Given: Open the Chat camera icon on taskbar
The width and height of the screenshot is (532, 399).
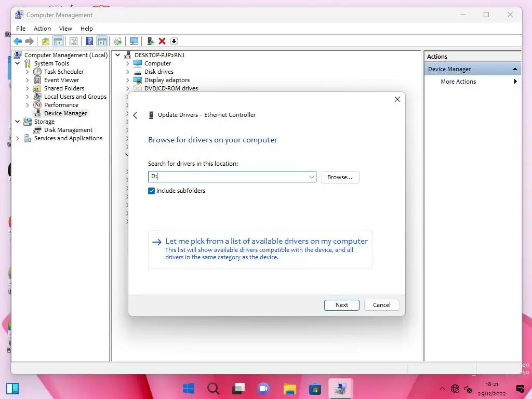Looking at the screenshot, I should pyautogui.click(x=263, y=389).
